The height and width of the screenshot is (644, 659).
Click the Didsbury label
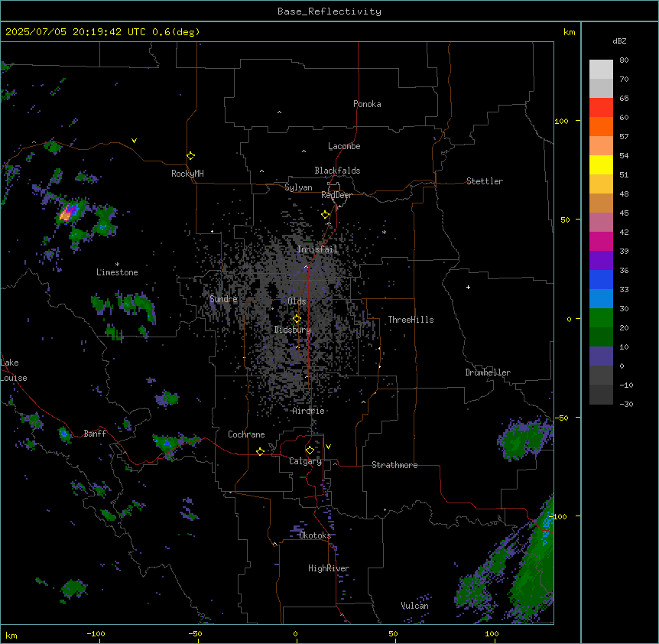click(293, 330)
